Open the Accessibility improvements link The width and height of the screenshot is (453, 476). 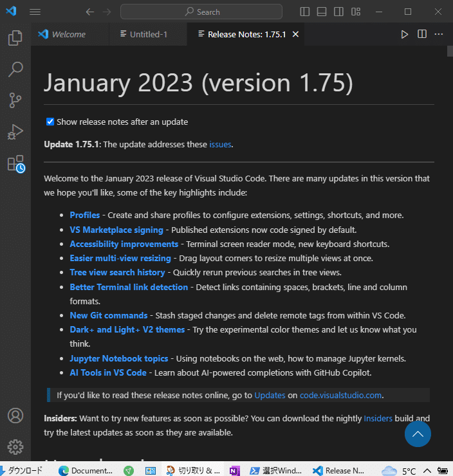124,244
